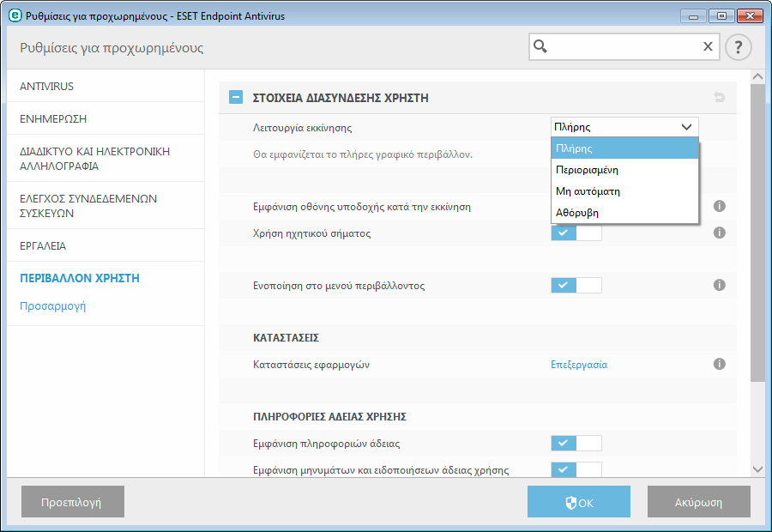Click the scrollbar down arrow
The image size is (772, 532).
click(758, 469)
